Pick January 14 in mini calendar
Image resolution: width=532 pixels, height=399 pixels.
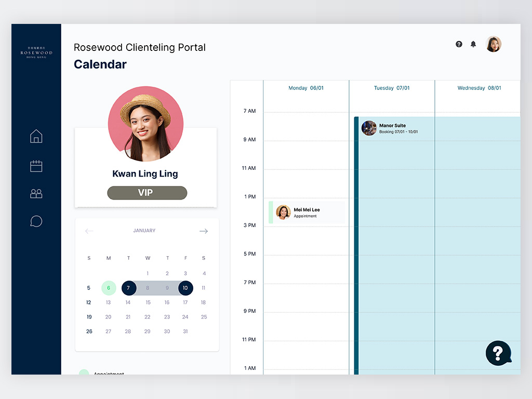[x=128, y=302]
